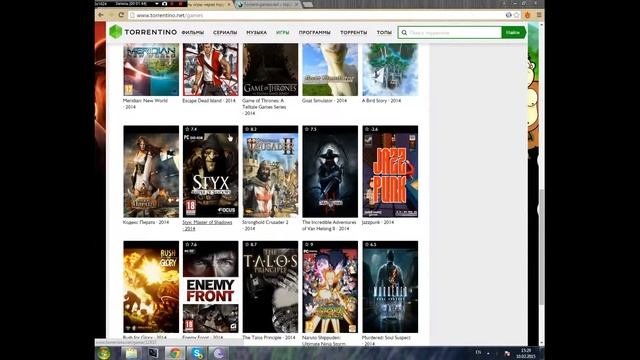Click the Goat Simulator title link
Image resolution: width=640 pixels, height=360 pixels.
point(324,100)
